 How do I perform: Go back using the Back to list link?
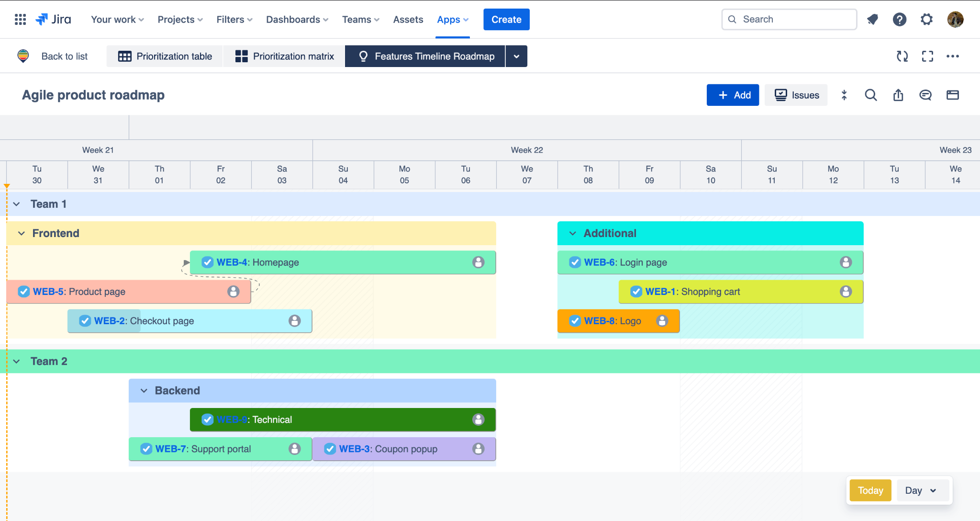(x=64, y=56)
